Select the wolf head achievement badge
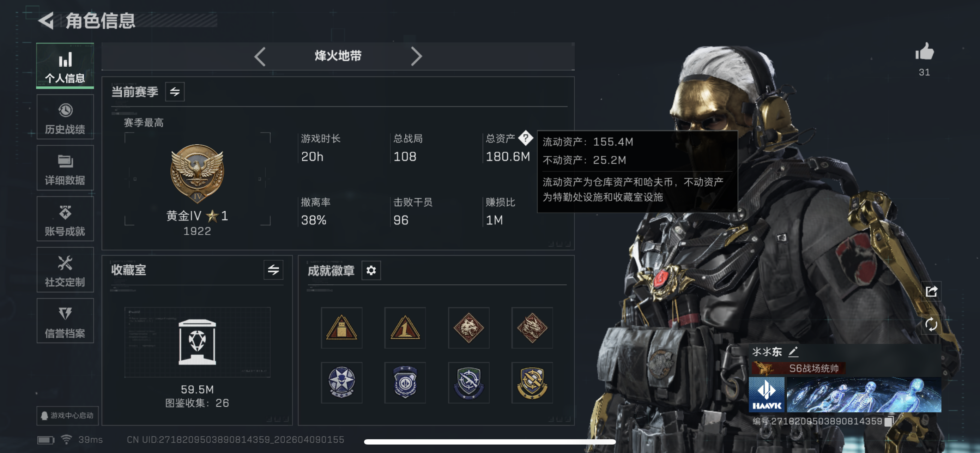The width and height of the screenshot is (980, 453). click(468, 327)
